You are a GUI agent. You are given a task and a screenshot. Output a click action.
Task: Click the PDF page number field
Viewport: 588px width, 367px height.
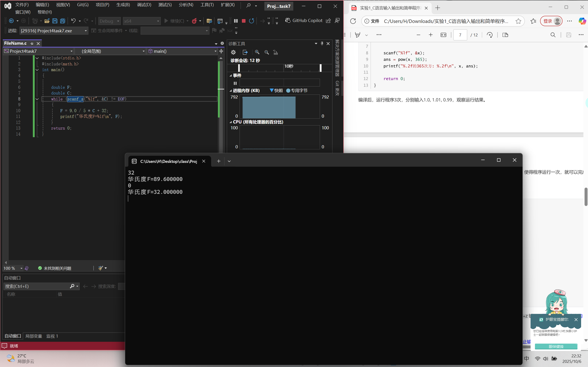(x=460, y=35)
